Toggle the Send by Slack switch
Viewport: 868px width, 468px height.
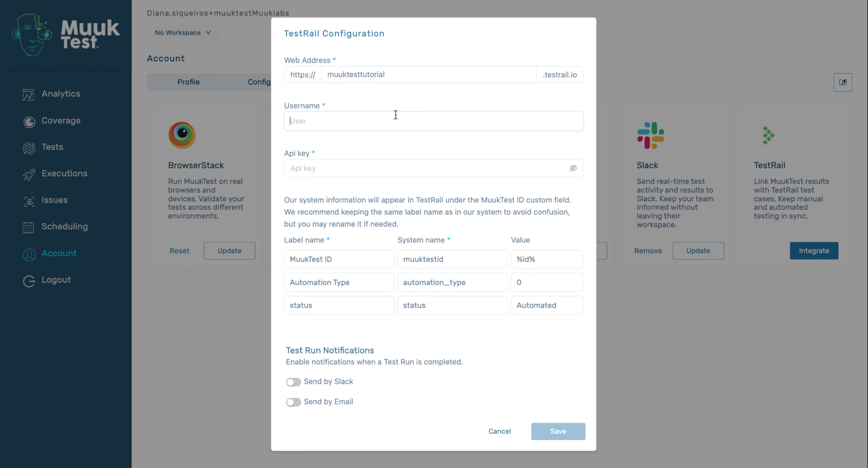point(293,382)
